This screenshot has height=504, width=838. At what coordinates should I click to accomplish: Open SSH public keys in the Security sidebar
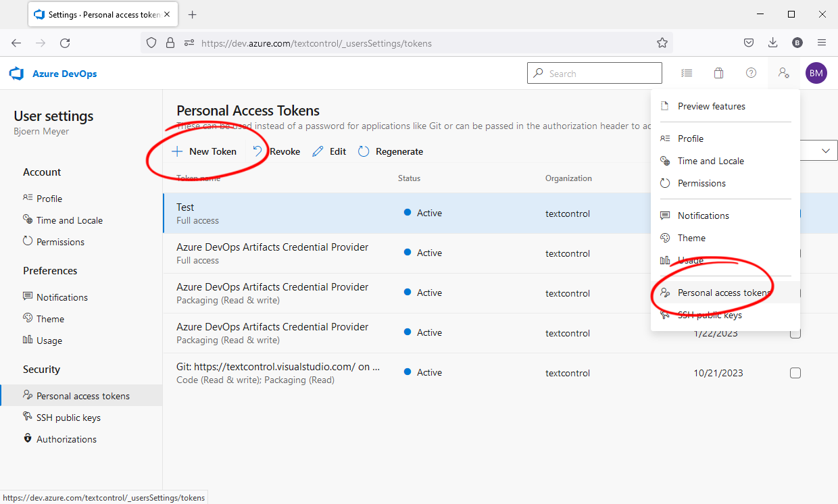pos(68,417)
